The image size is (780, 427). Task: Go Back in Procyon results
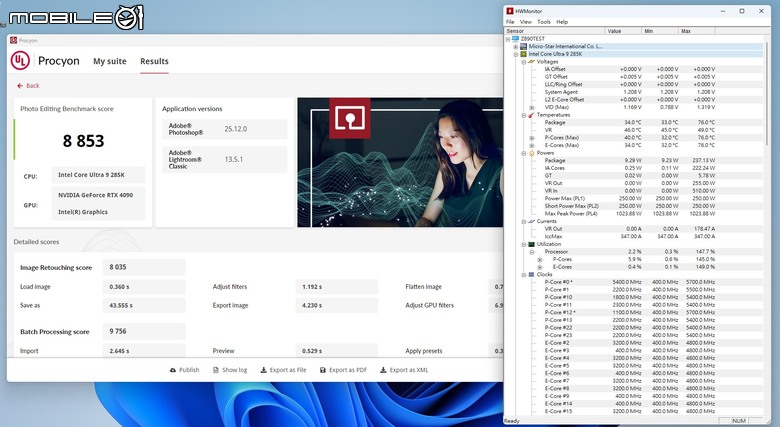tap(28, 86)
